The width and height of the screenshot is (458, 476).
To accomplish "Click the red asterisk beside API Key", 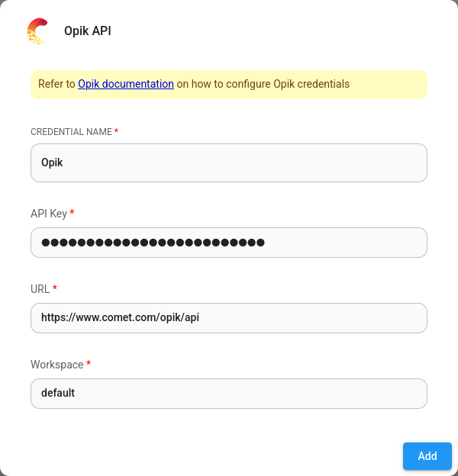I will (73, 214).
